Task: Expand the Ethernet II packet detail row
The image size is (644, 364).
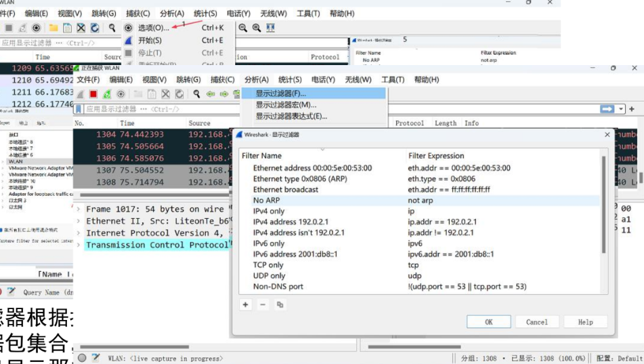Action: 80,221
